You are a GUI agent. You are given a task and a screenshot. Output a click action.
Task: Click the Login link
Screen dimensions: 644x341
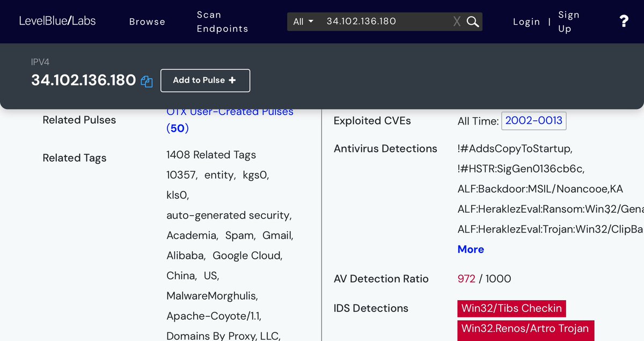(526, 21)
